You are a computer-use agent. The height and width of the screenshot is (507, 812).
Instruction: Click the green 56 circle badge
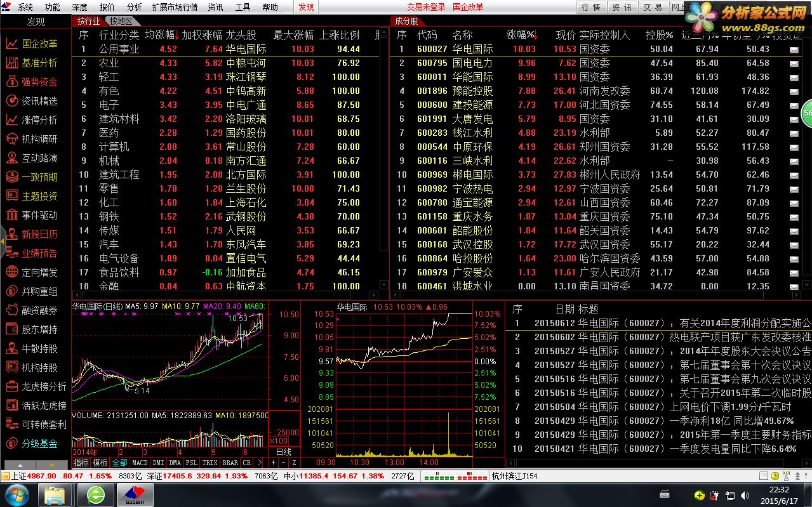pyautogui.click(x=807, y=113)
